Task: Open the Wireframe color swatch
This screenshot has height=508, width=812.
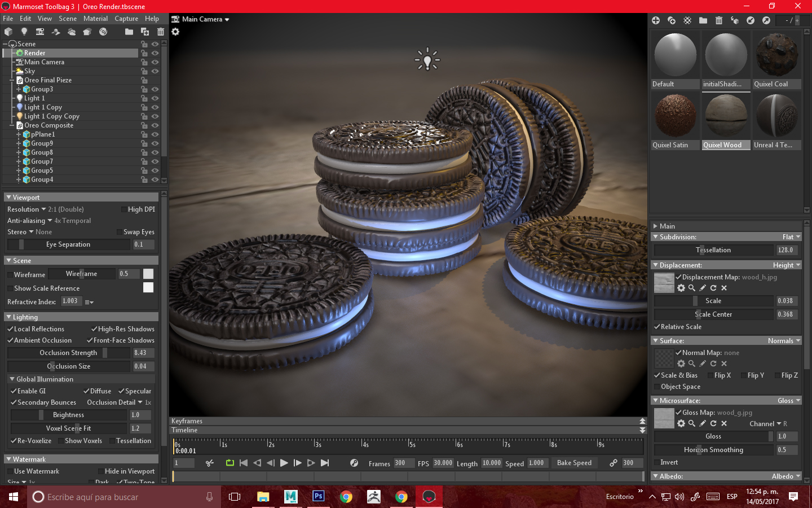Action: pyautogui.click(x=148, y=274)
